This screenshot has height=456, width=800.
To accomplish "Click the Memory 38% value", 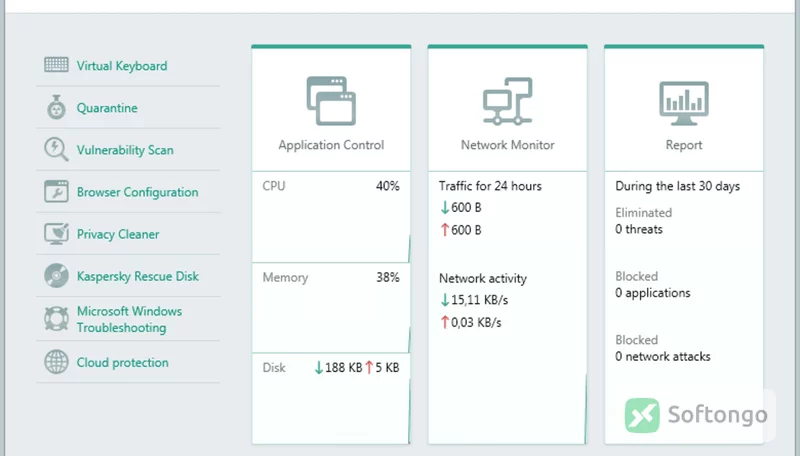I will (388, 277).
